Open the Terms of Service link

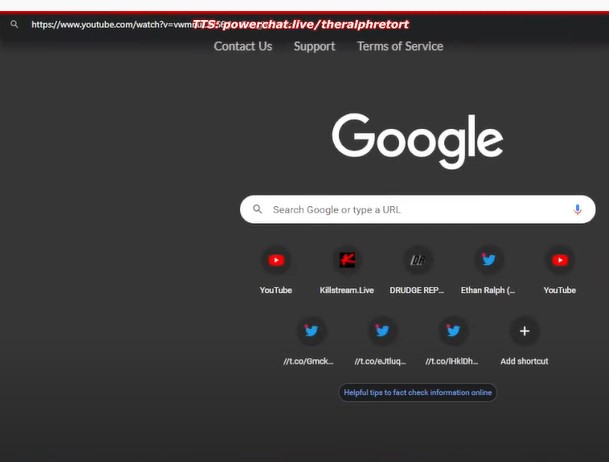click(x=400, y=46)
